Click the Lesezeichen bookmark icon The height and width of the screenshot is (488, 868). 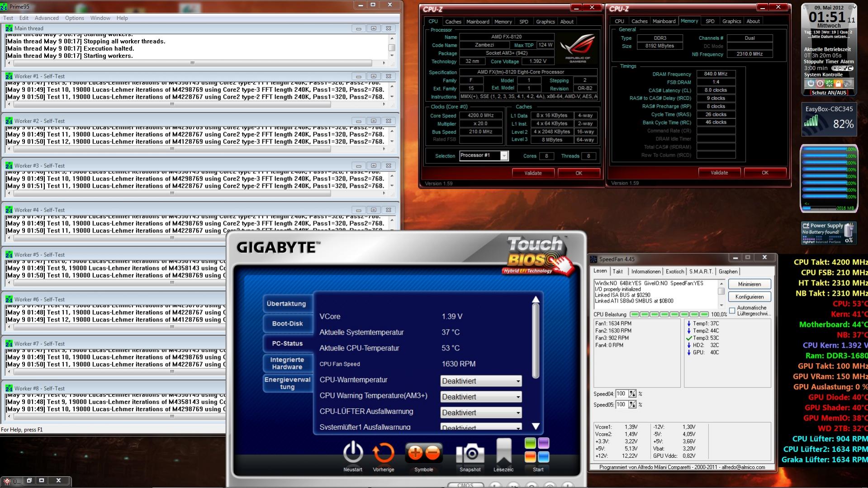point(503,451)
